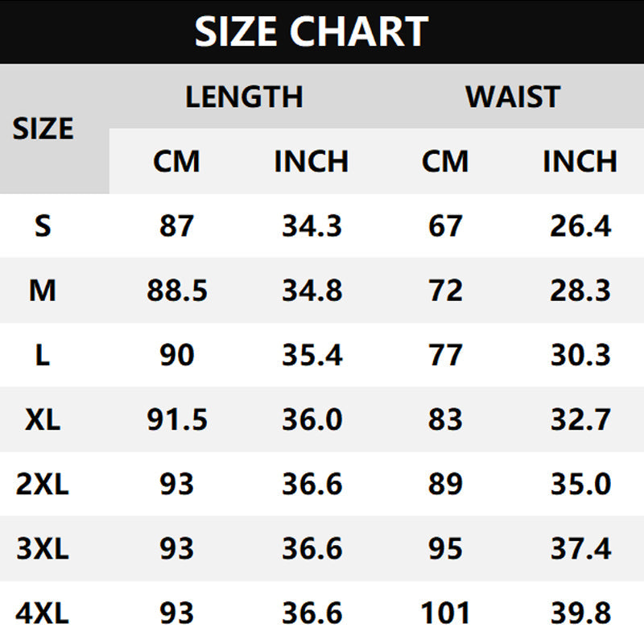644x644 pixels.
Task: Click the L size row label
Action: [x=43, y=355]
